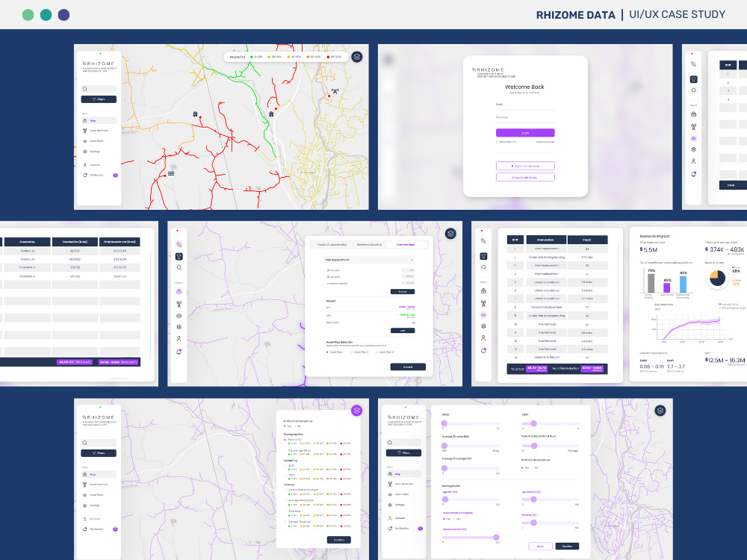The height and width of the screenshot is (560, 747).
Task: Select the Asset Plan 3 radio button
Action: pos(377,352)
